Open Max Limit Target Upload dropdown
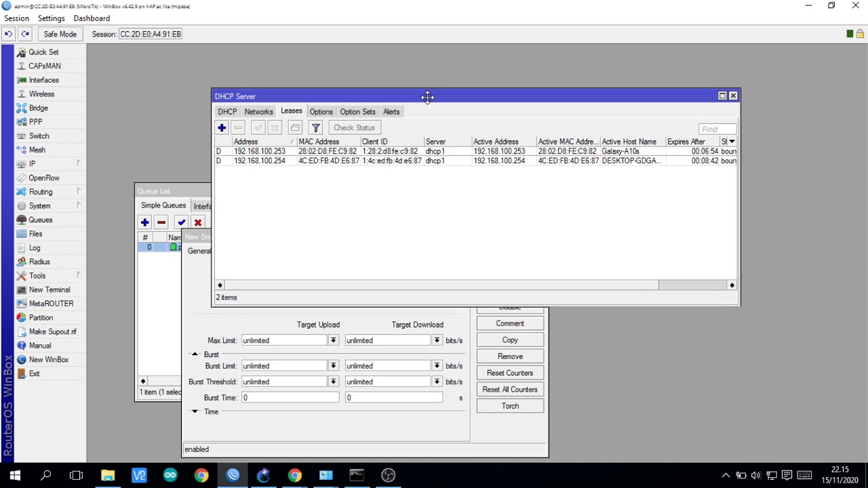Viewport: 868px width, 488px height. pos(333,340)
